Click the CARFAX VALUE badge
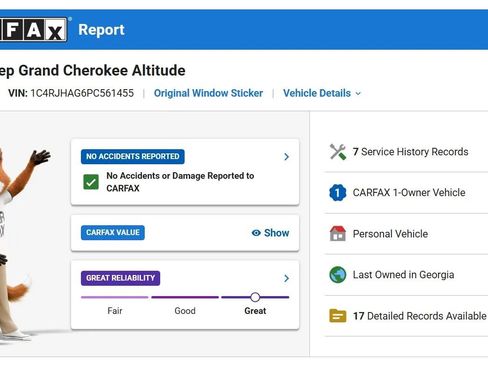Screen dimensions: 488x366 [113, 232]
